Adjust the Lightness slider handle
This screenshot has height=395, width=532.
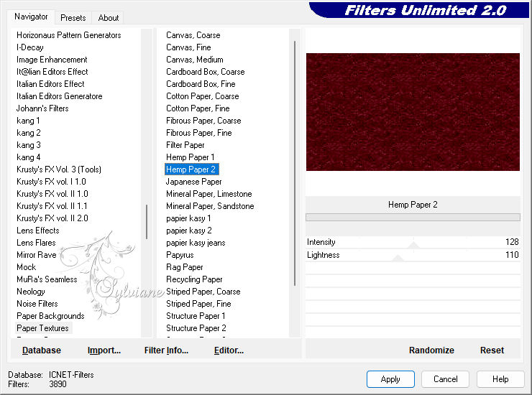coord(398,258)
